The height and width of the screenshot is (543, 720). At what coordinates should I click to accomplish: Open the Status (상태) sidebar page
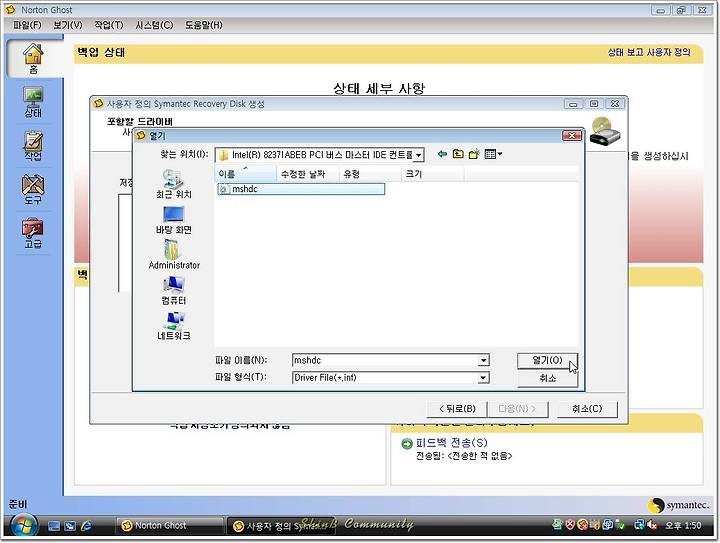pos(33,102)
